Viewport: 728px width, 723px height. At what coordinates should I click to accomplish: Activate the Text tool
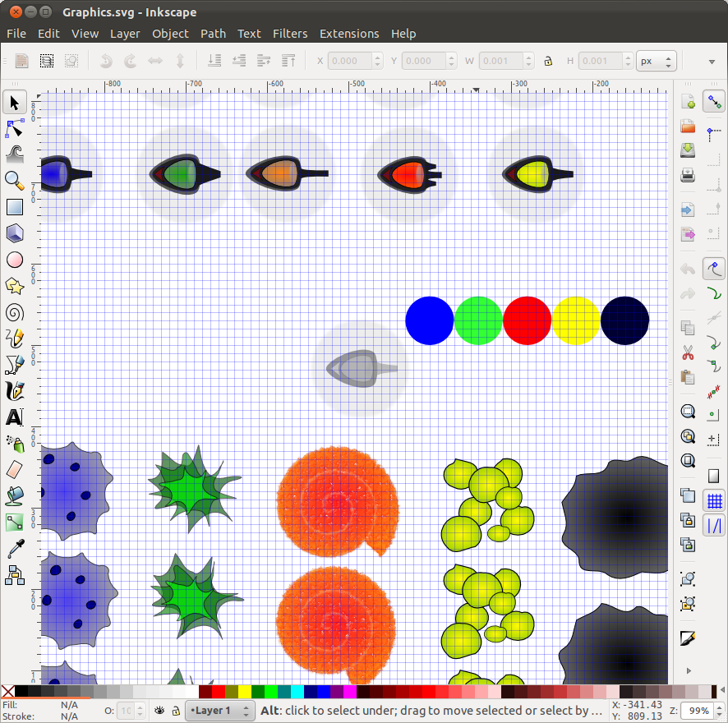tap(15, 417)
